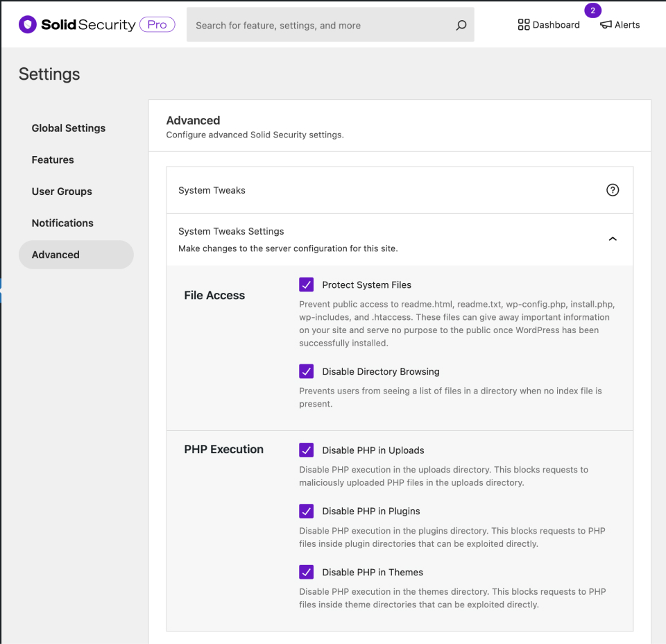The width and height of the screenshot is (666, 644).
Task: Collapse System Tweaks Settings with chevron
Action: click(613, 239)
